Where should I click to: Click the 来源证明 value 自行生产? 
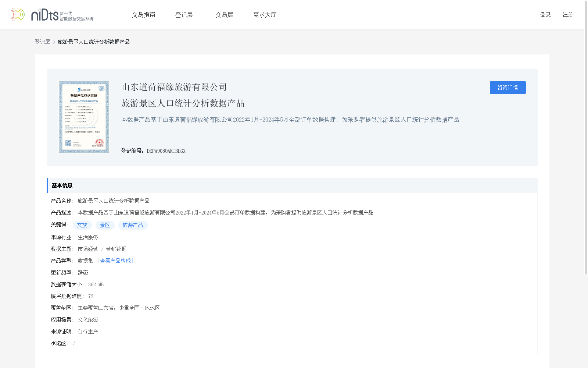88,332
